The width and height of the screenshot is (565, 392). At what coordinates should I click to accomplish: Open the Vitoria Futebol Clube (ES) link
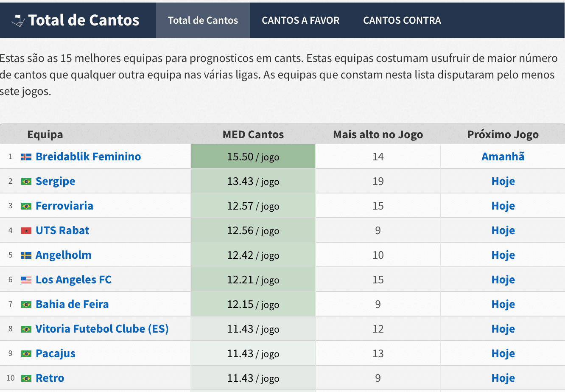(102, 329)
